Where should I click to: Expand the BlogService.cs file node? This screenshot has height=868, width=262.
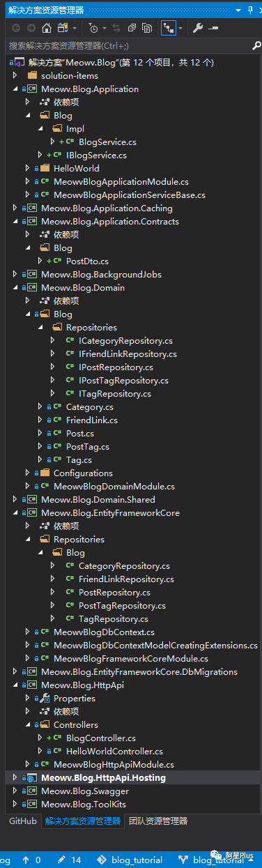(x=53, y=142)
